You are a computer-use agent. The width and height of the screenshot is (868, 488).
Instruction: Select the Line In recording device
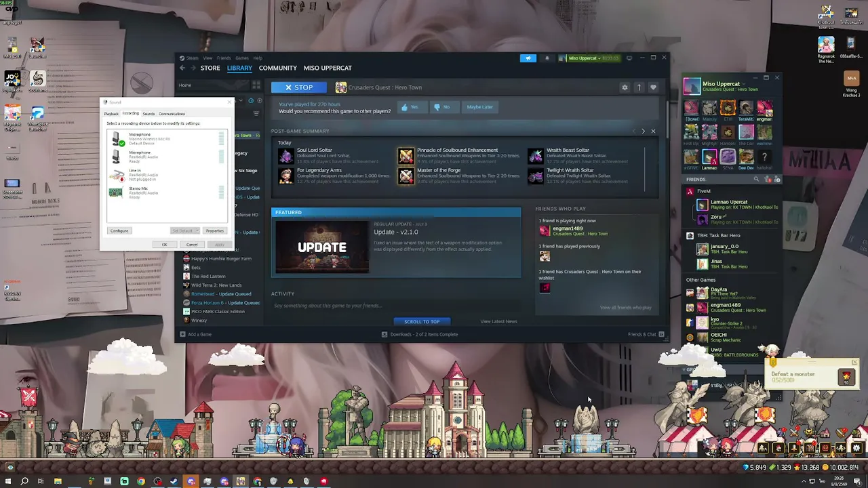[x=167, y=175]
